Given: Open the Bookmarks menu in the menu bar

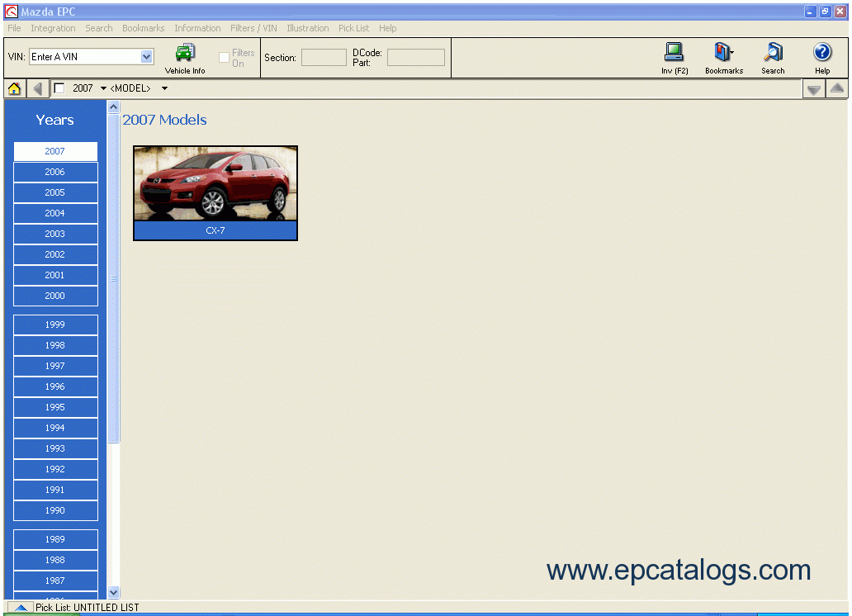Looking at the screenshot, I should pyautogui.click(x=144, y=28).
